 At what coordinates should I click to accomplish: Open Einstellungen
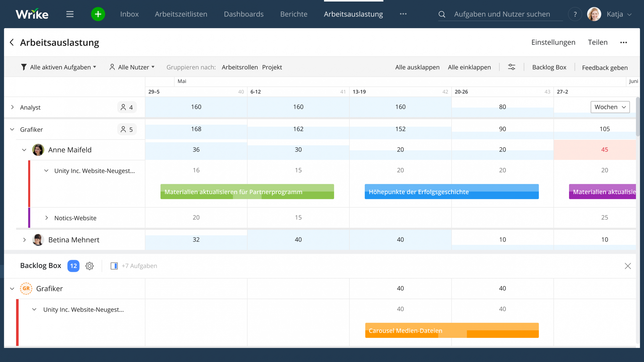click(553, 42)
